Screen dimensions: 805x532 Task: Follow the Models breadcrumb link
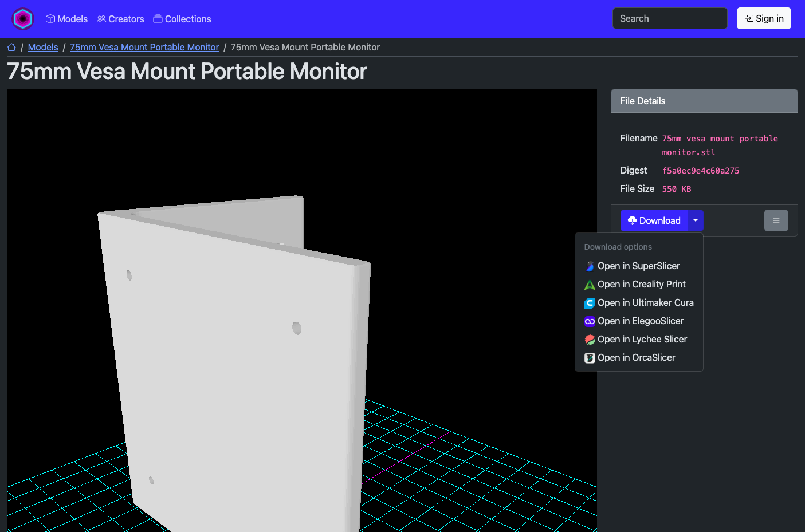click(x=43, y=47)
